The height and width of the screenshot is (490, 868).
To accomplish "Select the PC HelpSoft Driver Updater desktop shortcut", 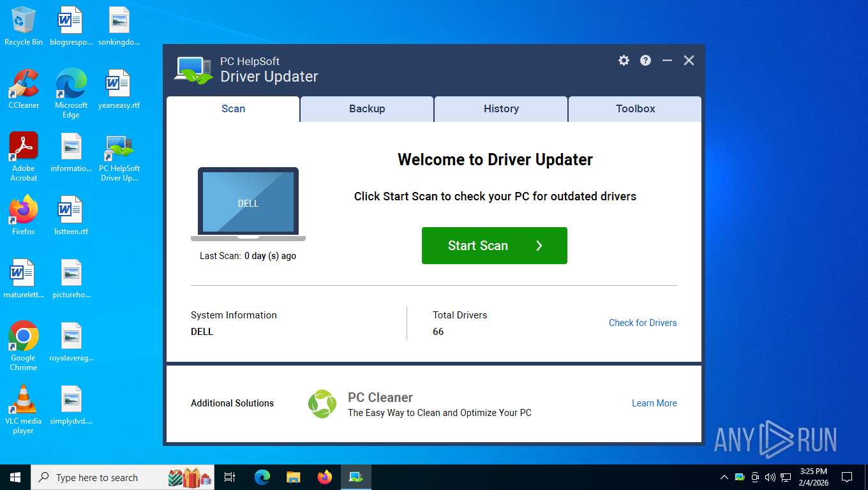I will pyautogui.click(x=119, y=157).
